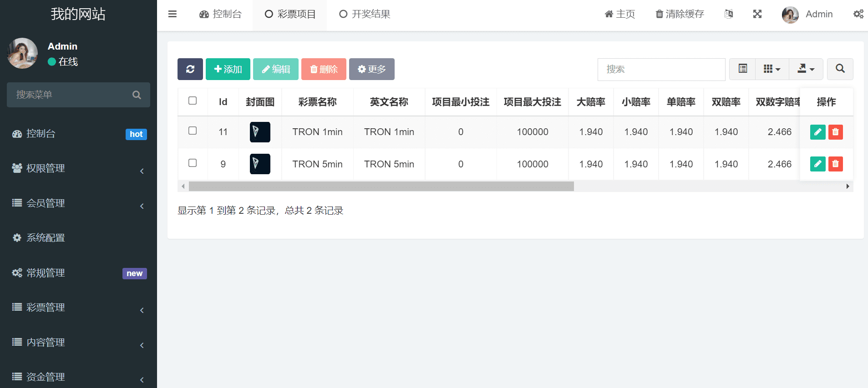Click the 搜索 table search input field
The image size is (868, 388).
point(661,69)
